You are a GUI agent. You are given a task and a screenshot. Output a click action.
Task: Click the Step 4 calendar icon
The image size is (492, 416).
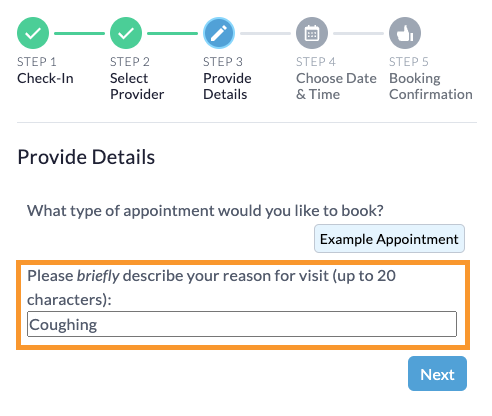click(x=312, y=33)
